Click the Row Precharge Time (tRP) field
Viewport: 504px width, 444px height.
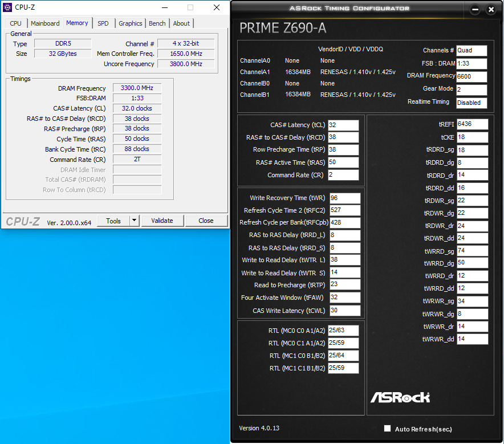(343, 150)
